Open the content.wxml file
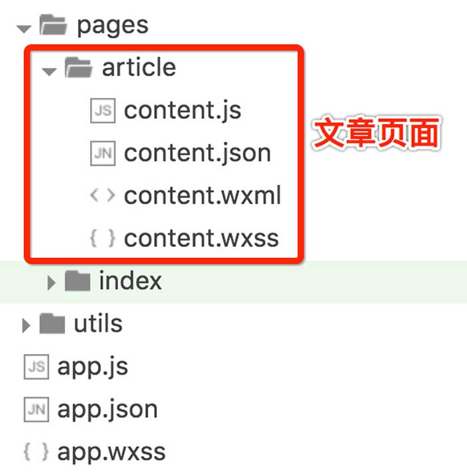 [x=202, y=195]
